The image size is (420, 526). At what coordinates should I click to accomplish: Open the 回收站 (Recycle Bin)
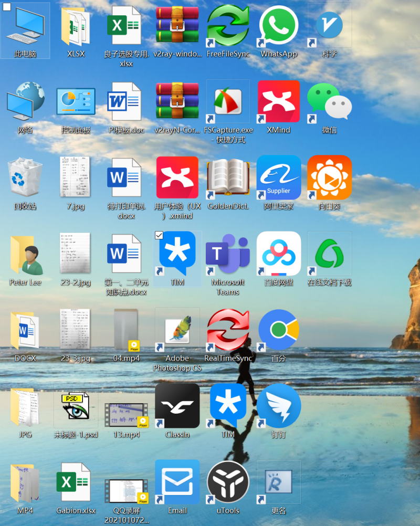coord(25,177)
